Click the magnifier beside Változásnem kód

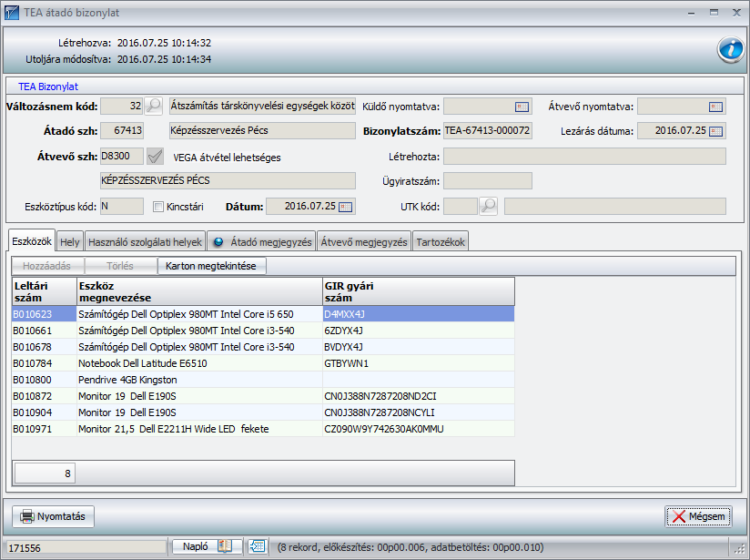pyautogui.click(x=154, y=106)
